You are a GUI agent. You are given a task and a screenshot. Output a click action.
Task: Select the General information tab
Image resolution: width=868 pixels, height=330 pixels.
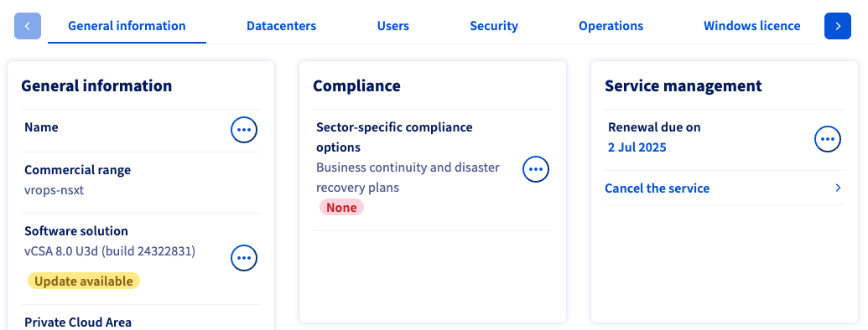click(127, 26)
